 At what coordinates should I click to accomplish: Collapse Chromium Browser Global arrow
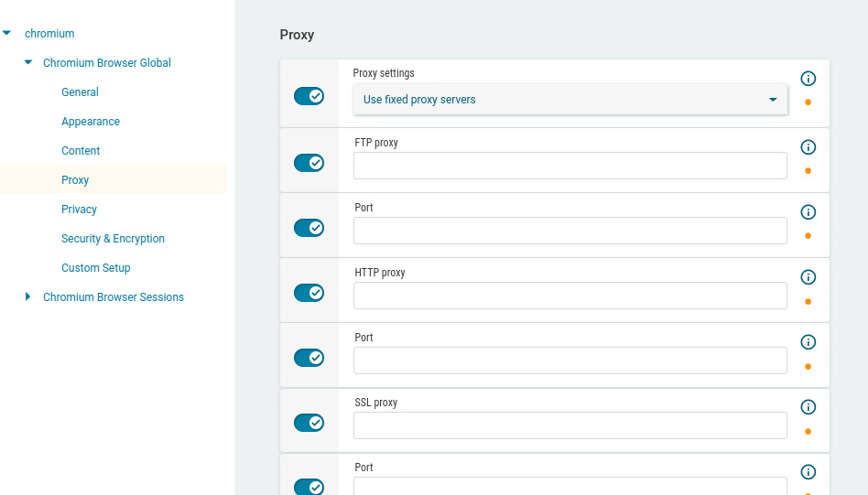click(x=27, y=63)
